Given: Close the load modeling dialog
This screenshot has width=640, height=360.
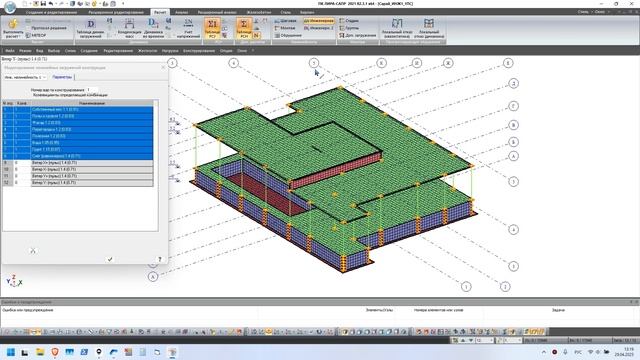Looking at the screenshot, I should click(163, 67).
